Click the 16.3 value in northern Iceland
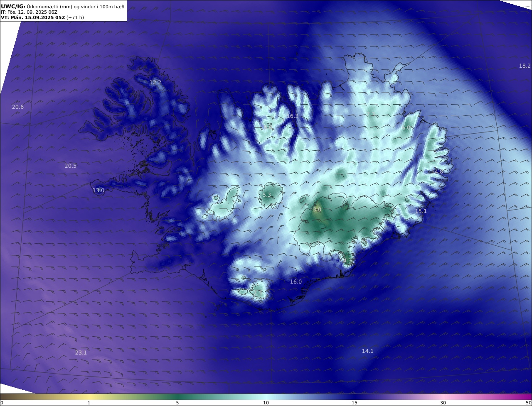Image resolution: width=532 pixels, height=406 pixels. [x=293, y=116]
